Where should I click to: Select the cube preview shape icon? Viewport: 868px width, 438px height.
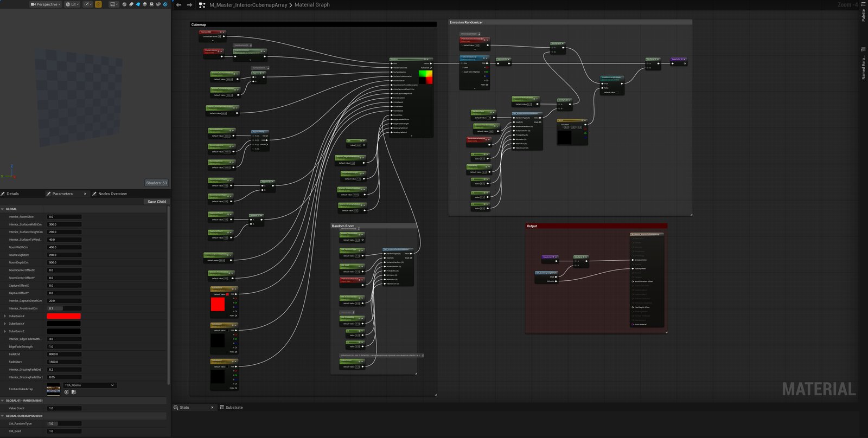point(145,4)
